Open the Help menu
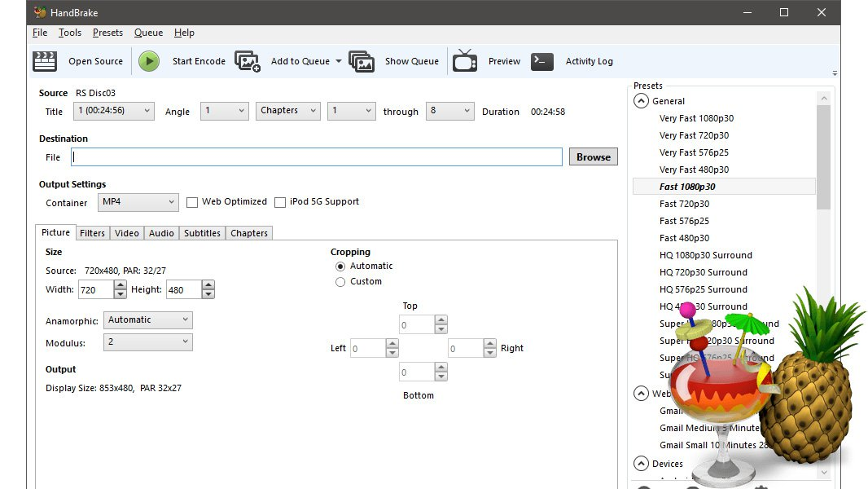 tap(184, 33)
